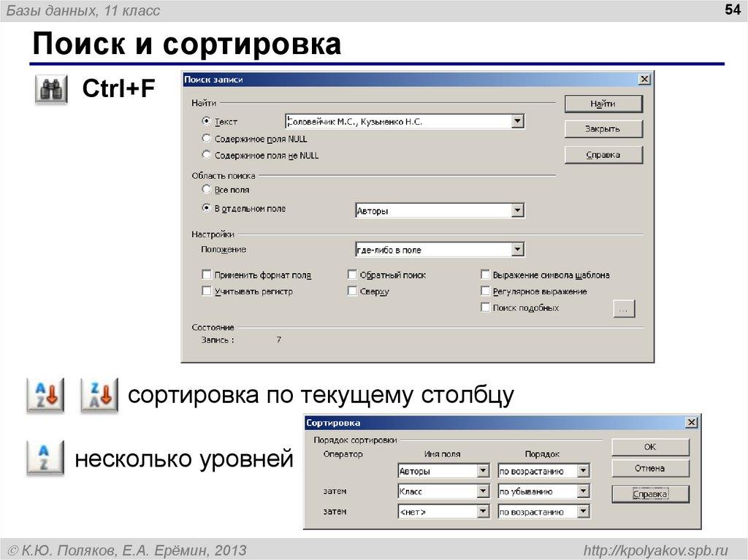Select the Z-A descending sort icon
Image resolution: width=748 pixels, height=560 pixels.
pos(100,392)
